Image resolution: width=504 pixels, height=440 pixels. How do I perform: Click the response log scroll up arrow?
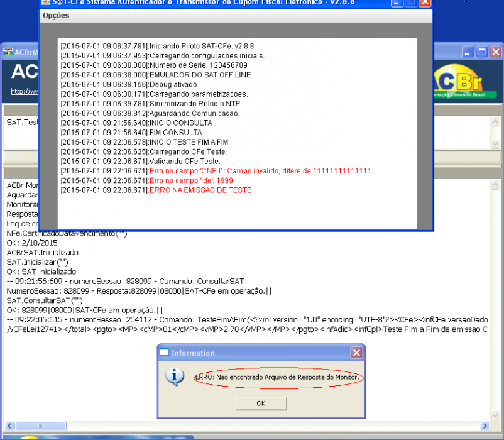pos(495,185)
